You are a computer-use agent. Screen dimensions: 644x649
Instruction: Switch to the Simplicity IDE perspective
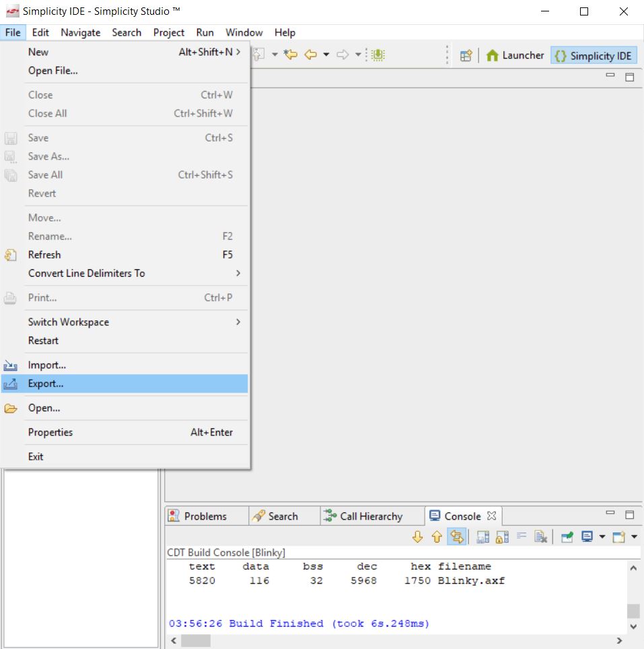pos(593,55)
